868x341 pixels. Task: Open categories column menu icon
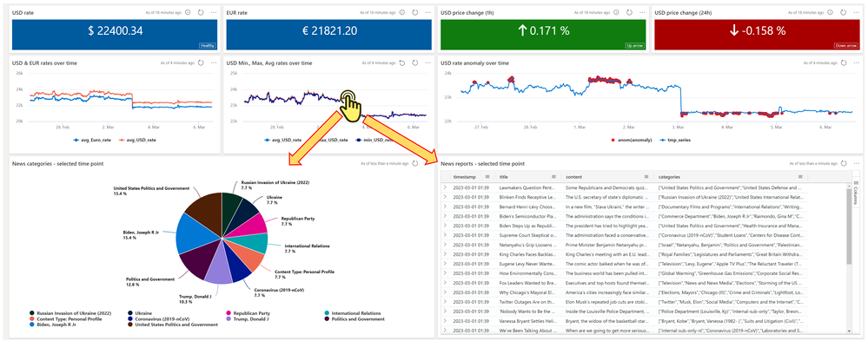pos(800,177)
